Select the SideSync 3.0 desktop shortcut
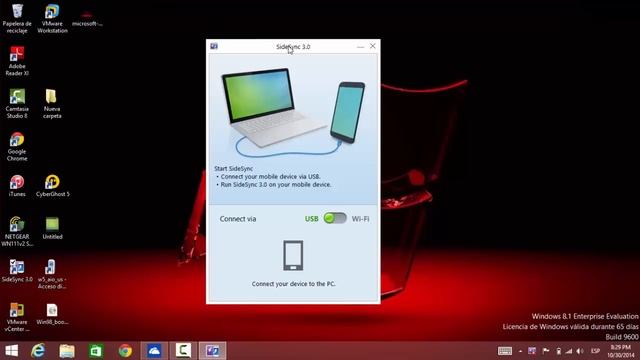Viewport: 640px width, 360px height. tap(17, 271)
